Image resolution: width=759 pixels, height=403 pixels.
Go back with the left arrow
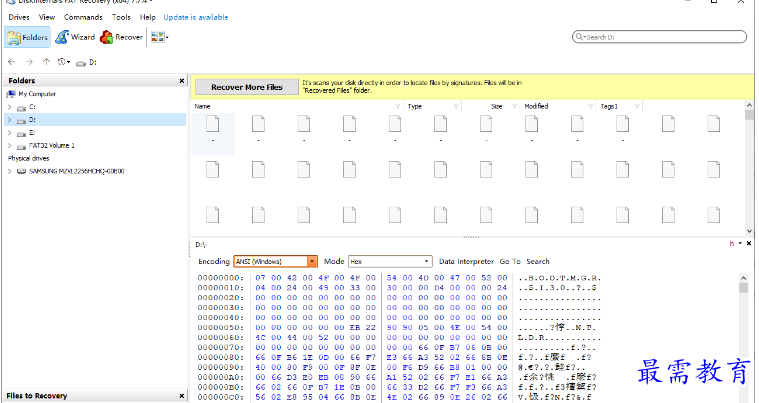pyautogui.click(x=12, y=62)
